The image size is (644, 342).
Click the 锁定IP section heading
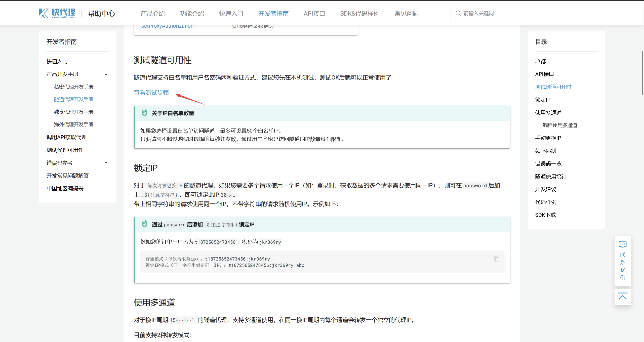pyautogui.click(x=146, y=168)
